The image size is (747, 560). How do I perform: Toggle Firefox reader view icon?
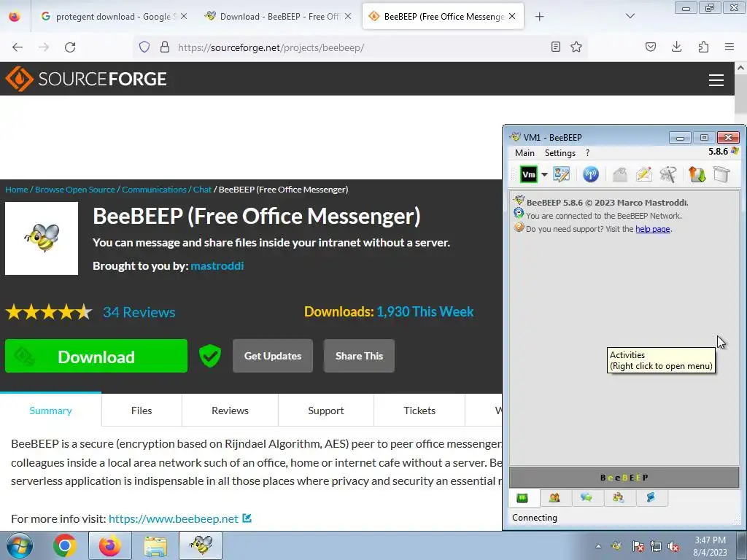pyautogui.click(x=555, y=47)
